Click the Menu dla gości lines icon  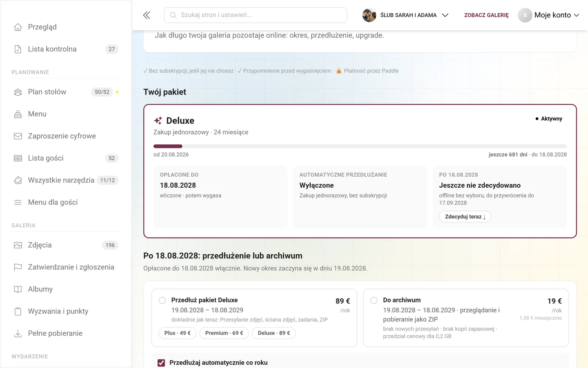(18, 202)
